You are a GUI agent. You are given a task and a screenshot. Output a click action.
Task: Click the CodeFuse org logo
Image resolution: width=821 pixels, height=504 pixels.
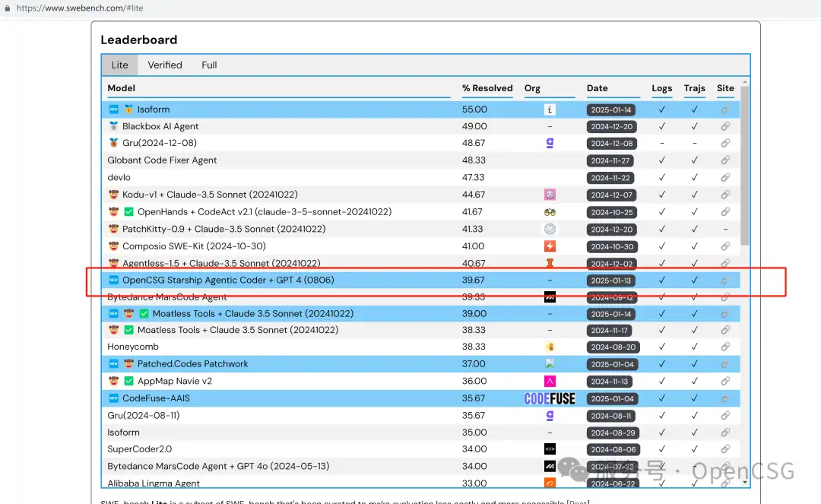(x=550, y=398)
